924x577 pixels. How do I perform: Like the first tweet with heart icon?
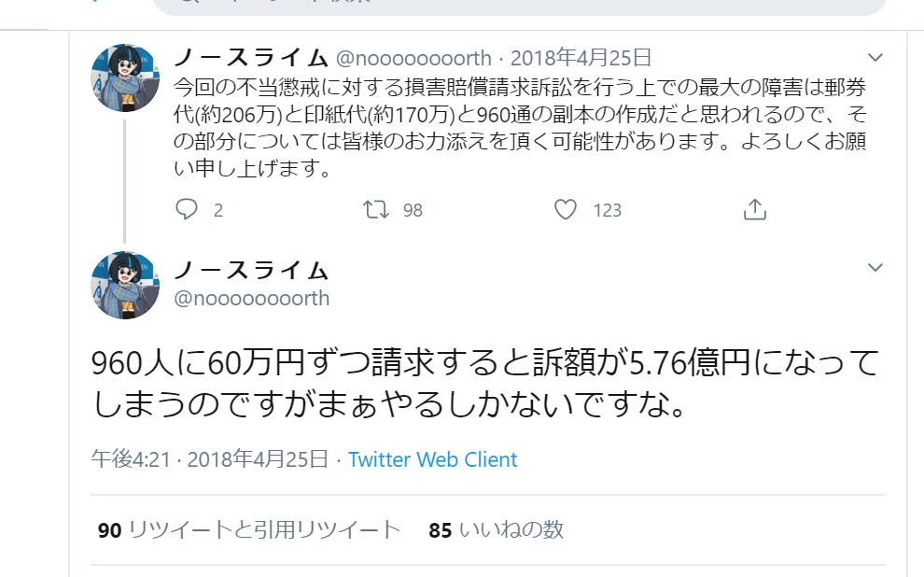pos(565,209)
